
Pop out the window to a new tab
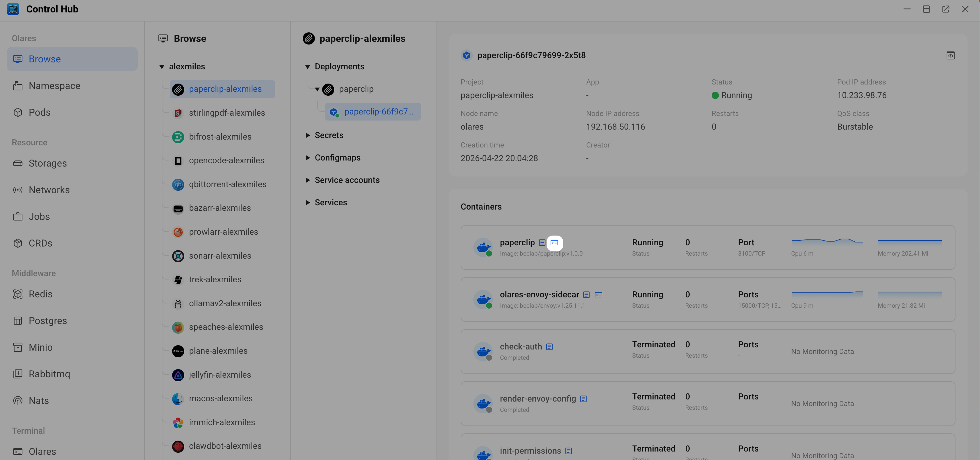(x=946, y=9)
